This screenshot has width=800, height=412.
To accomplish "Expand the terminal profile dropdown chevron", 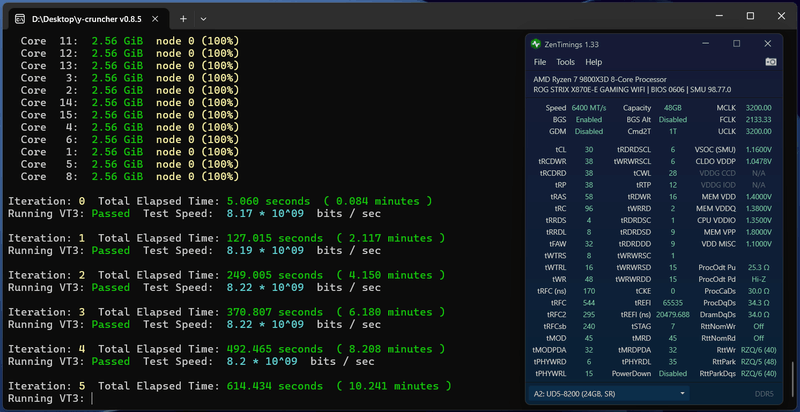I will [204, 18].
